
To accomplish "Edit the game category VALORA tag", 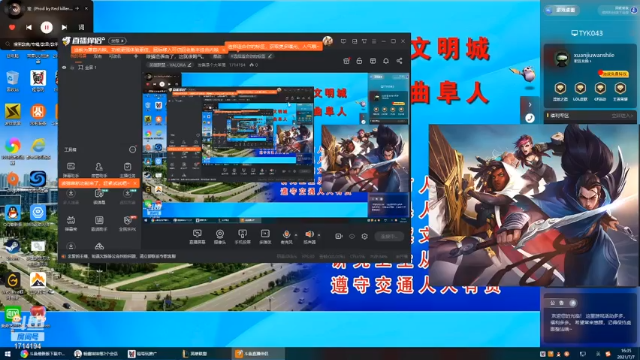I will tap(169, 65).
